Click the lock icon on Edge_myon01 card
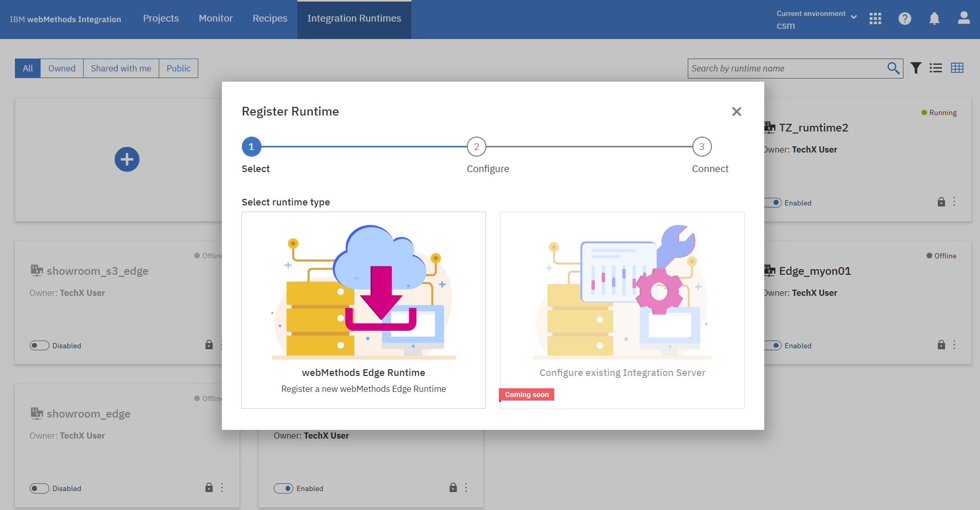The height and width of the screenshot is (510, 980). (x=941, y=345)
